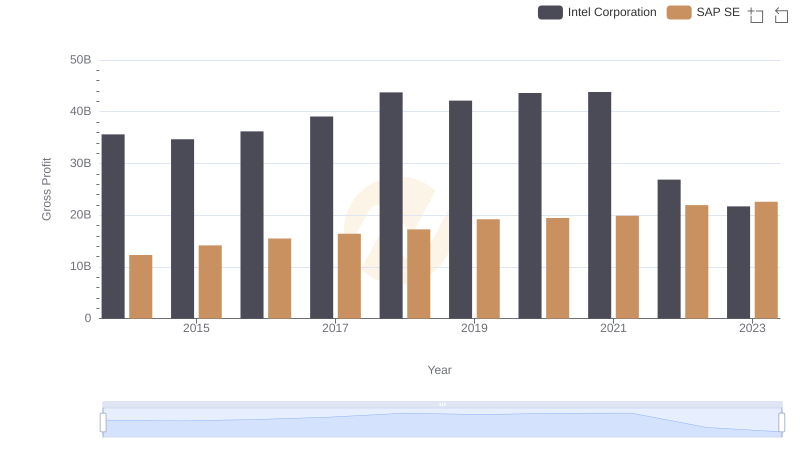Click the SAP SE legend color swatch
Viewport: 800px width, 461px height.
pyautogui.click(x=679, y=12)
